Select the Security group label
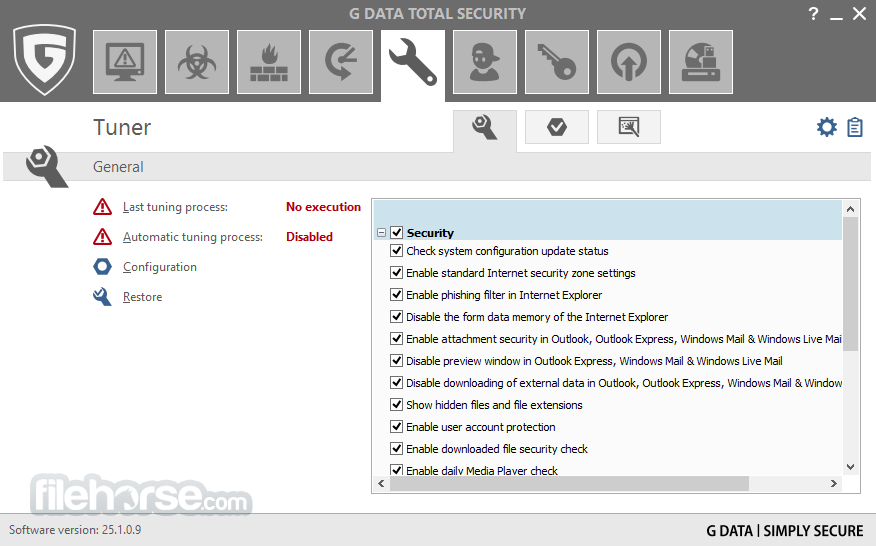The width and height of the screenshot is (876, 546). point(430,233)
